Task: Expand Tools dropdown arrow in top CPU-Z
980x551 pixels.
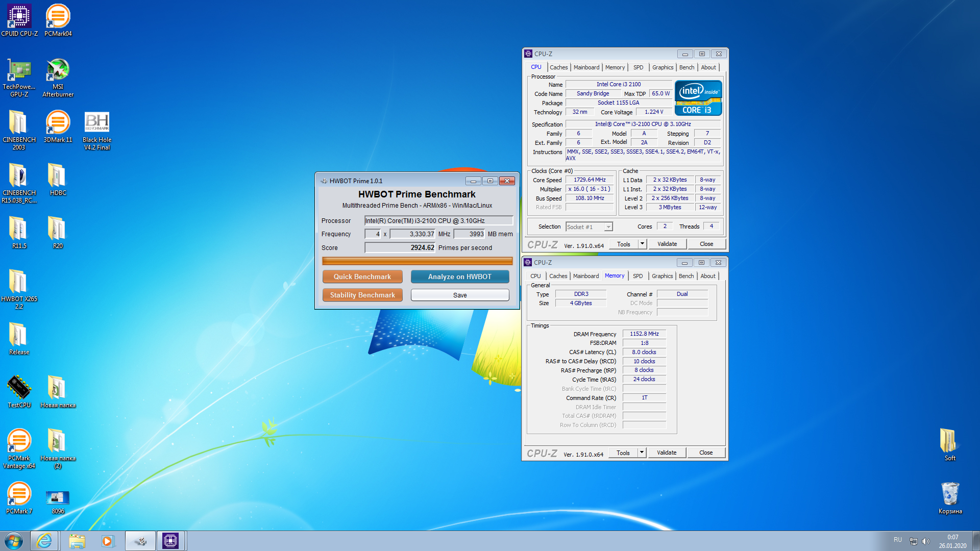Action: coord(642,244)
